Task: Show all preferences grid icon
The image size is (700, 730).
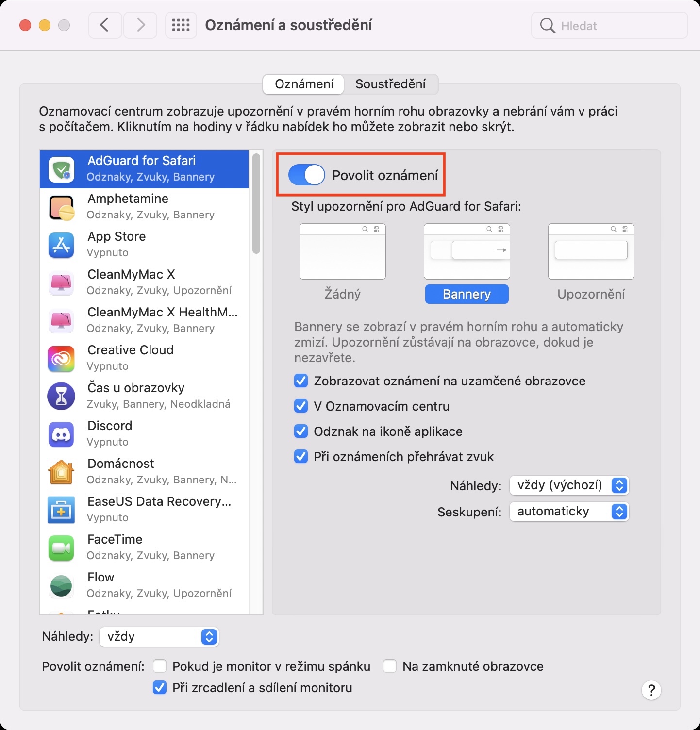Action: coord(181,25)
